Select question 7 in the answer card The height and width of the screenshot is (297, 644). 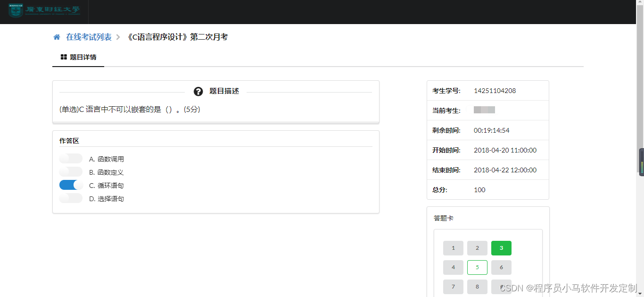[453, 287]
